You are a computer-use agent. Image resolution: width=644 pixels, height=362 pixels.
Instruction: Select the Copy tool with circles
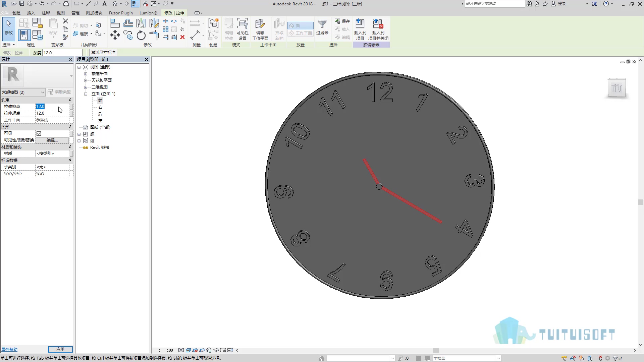click(128, 35)
